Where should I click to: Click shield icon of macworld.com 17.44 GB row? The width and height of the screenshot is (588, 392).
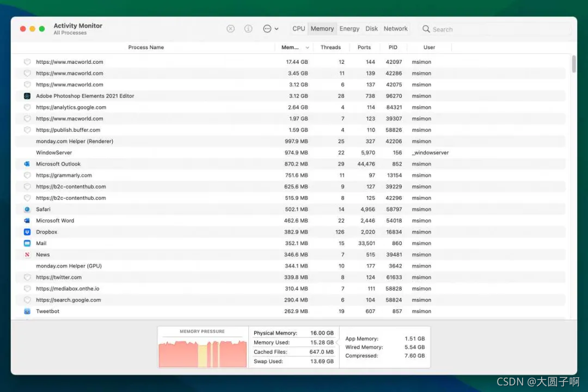tap(27, 62)
